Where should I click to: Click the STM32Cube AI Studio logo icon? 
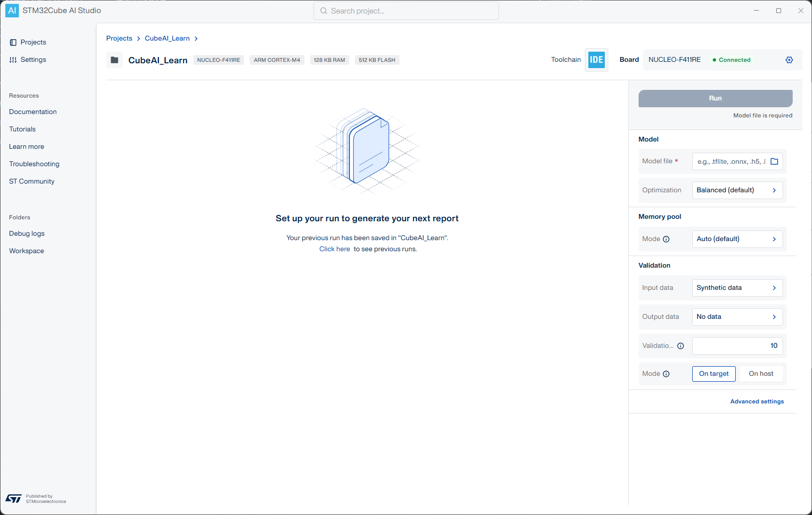click(x=12, y=11)
